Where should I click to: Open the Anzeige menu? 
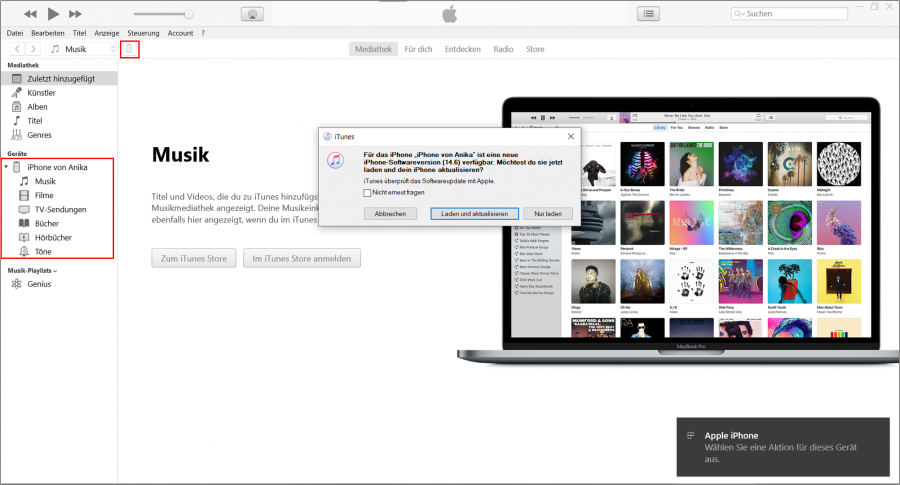tap(107, 33)
